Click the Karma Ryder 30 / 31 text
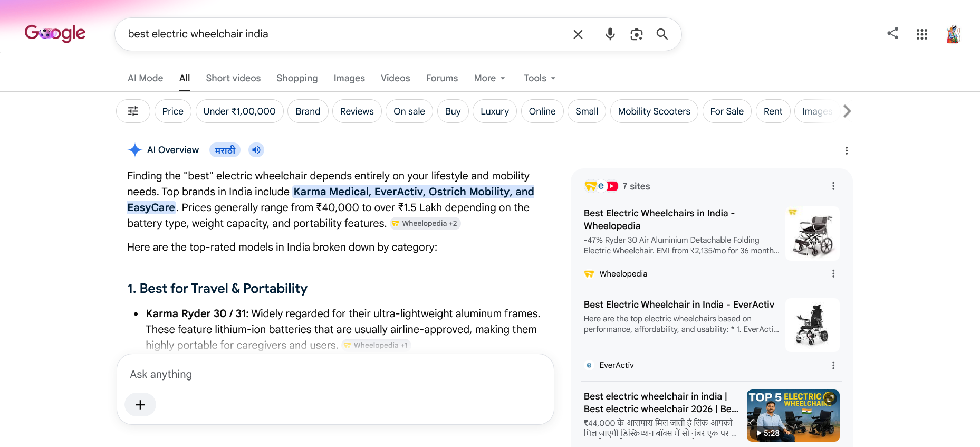This screenshot has width=980, height=447. (197, 313)
